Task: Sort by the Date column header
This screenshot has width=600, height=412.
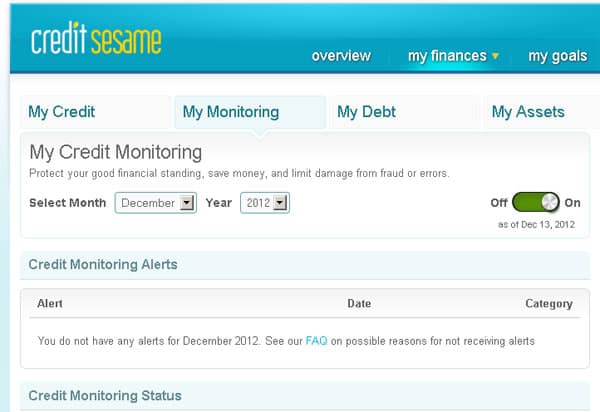Action: pyautogui.click(x=358, y=303)
